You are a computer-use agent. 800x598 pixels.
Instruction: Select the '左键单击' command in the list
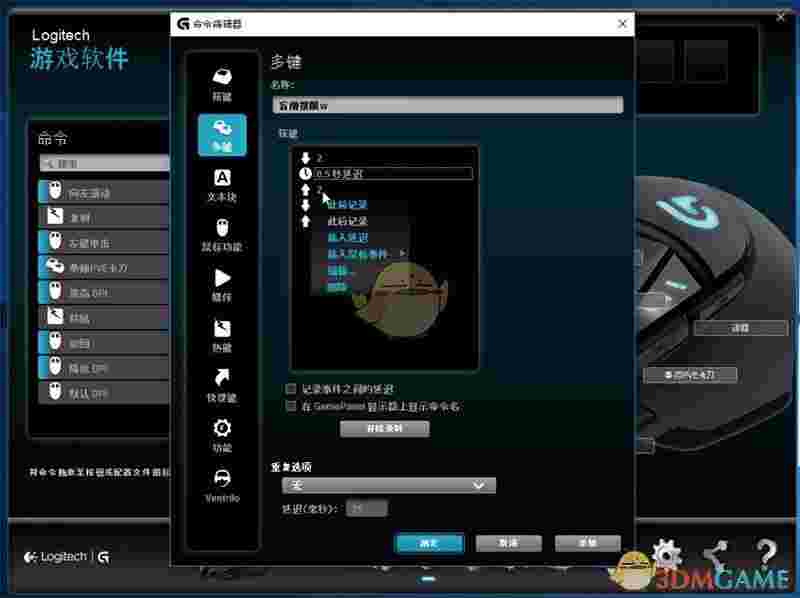coord(104,242)
